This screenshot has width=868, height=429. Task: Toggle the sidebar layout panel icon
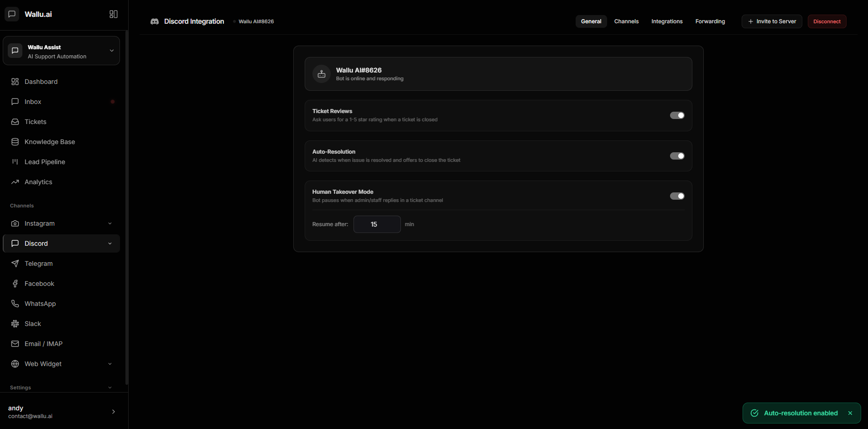pos(114,14)
